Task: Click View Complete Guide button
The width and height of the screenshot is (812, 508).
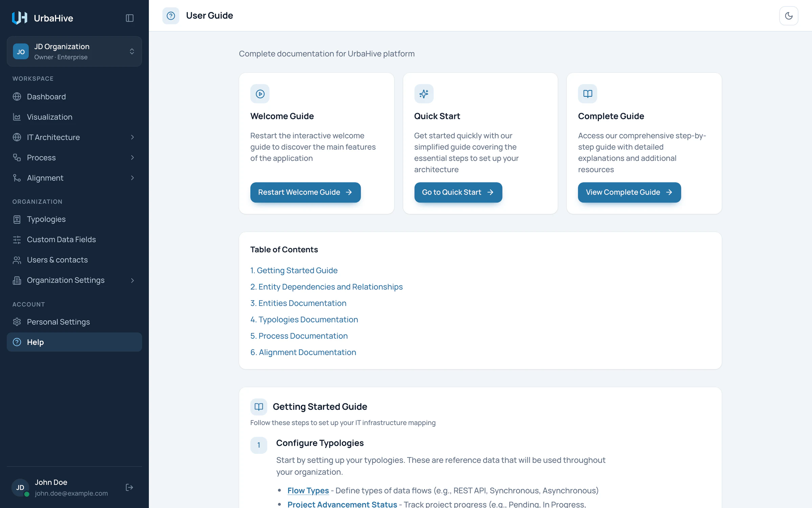Action: coord(629,192)
